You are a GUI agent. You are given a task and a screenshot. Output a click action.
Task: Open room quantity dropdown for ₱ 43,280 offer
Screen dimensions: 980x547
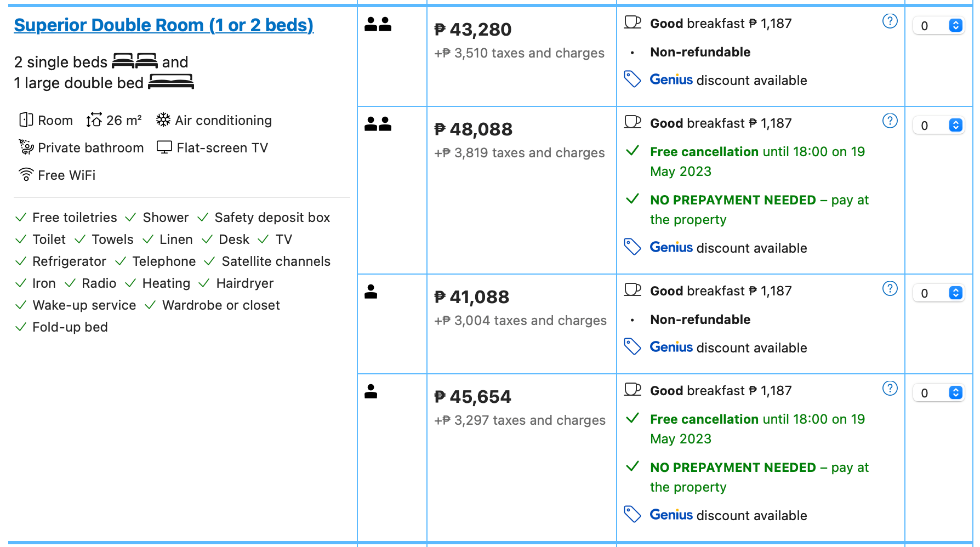(938, 26)
